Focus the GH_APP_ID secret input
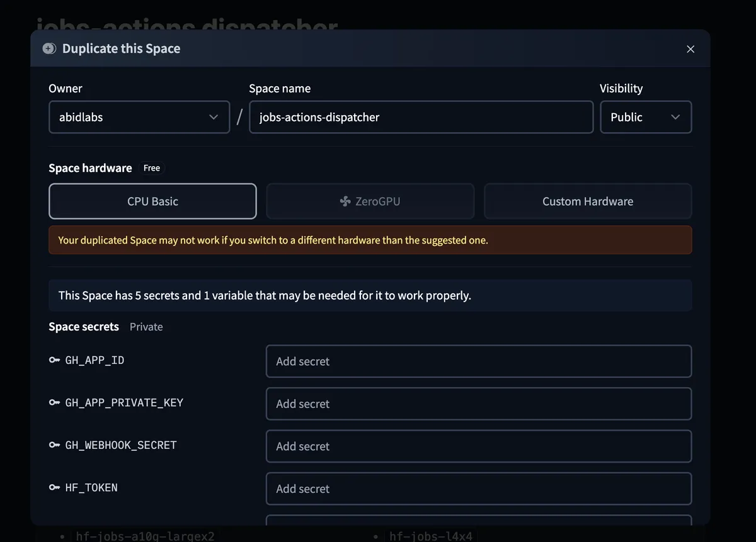This screenshot has height=542, width=756. (x=479, y=361)
